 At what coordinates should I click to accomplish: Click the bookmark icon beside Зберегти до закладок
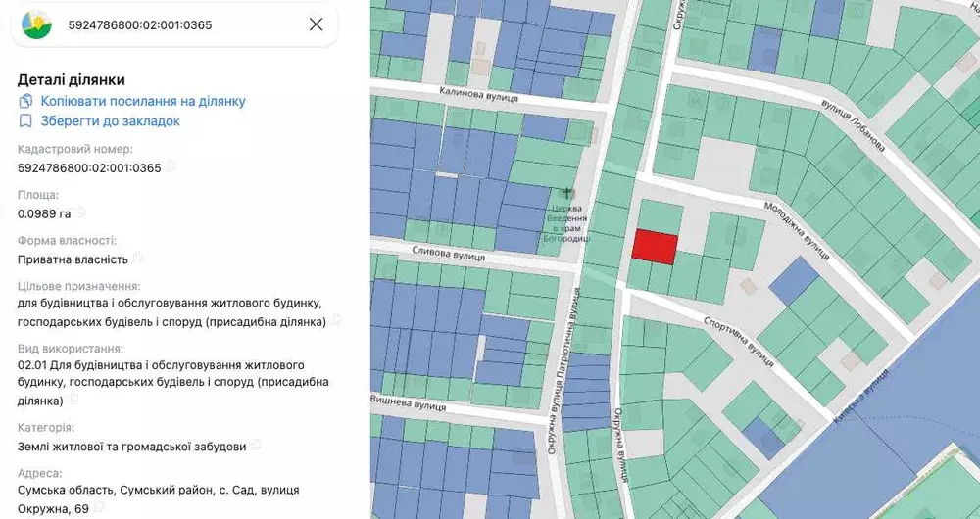click(x=25, y=121)
